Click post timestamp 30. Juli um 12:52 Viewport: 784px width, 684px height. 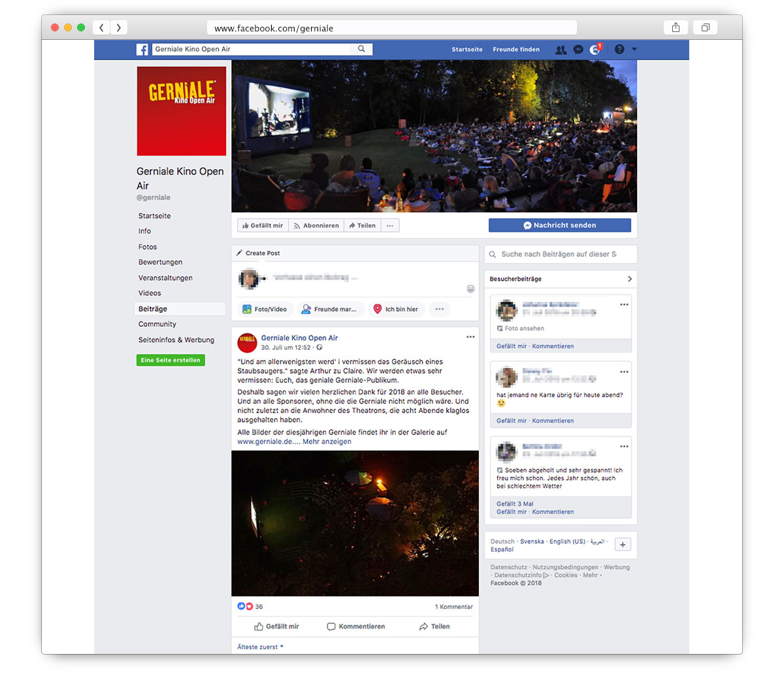[286, 348]
